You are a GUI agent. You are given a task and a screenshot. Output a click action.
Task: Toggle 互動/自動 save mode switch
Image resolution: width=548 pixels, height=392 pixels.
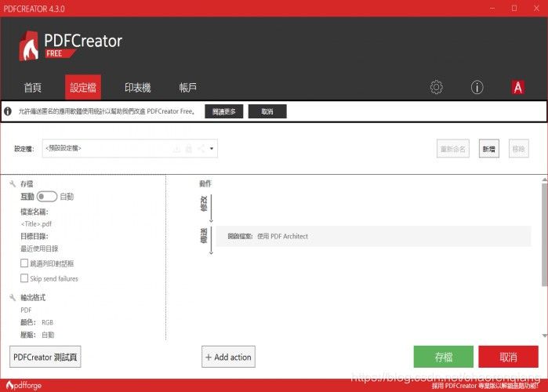click(47, 196)
